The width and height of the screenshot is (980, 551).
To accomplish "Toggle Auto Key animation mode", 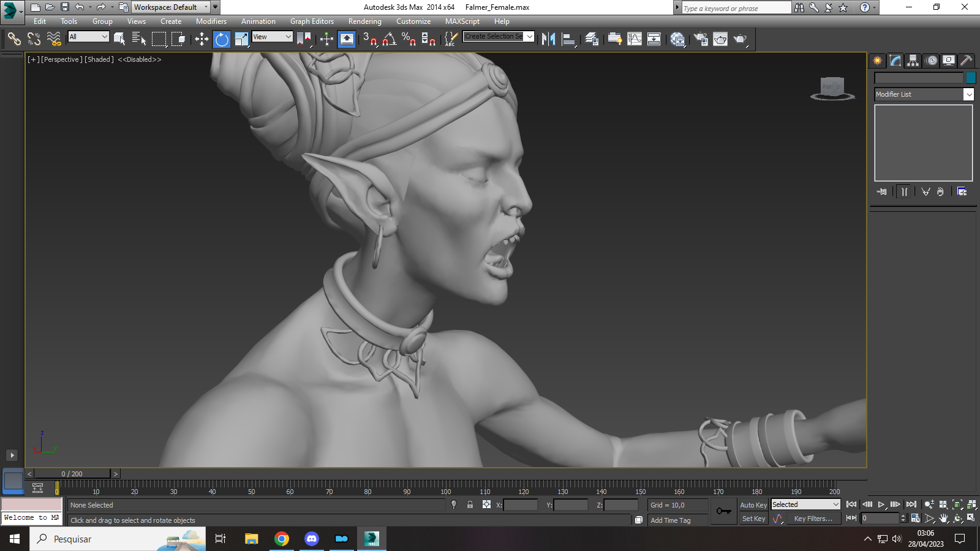I will [753, 505].
